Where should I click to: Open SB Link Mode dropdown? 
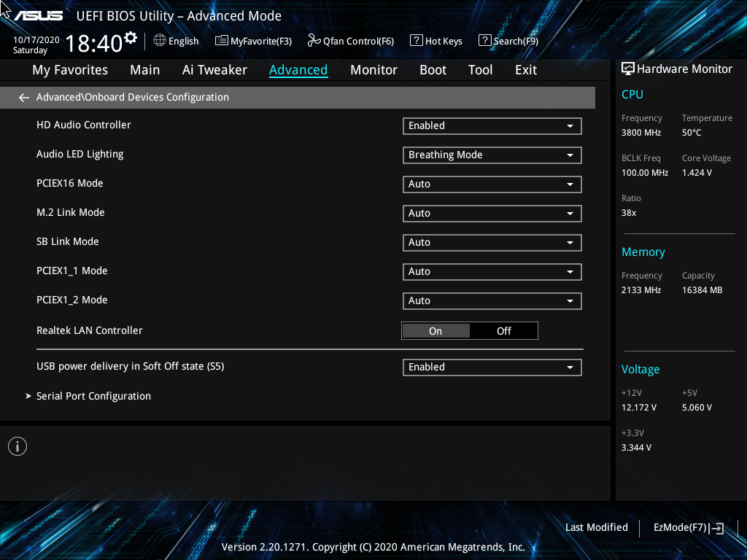[x=492, y=242]
